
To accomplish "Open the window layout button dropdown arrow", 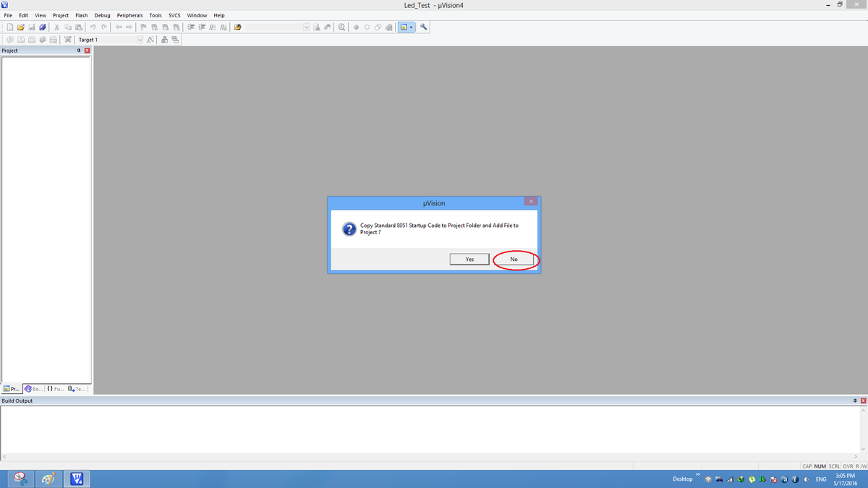I will tap(412, 27).
